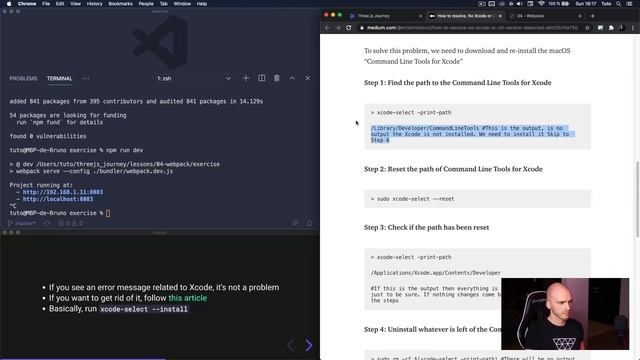Click 'Step 3: Check if the path has been reset'
Image resolution: width=640 pixels, height=360 pixels.
coord(427,227)
